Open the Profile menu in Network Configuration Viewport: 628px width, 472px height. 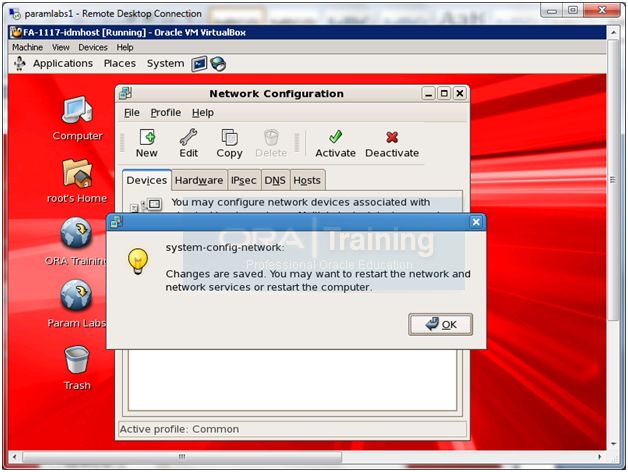[x=166, y=113]
